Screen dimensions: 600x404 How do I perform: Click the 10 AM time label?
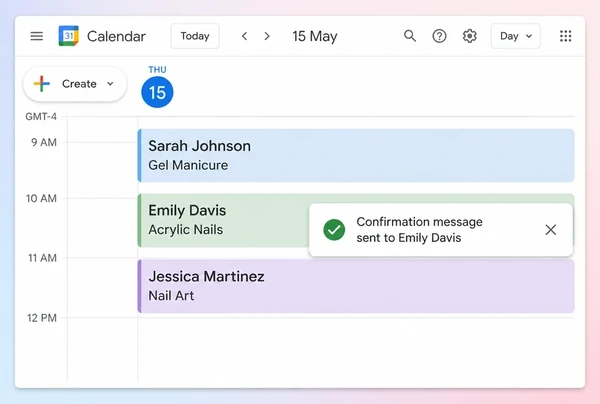pyautogui.click(x=41, y=199)
